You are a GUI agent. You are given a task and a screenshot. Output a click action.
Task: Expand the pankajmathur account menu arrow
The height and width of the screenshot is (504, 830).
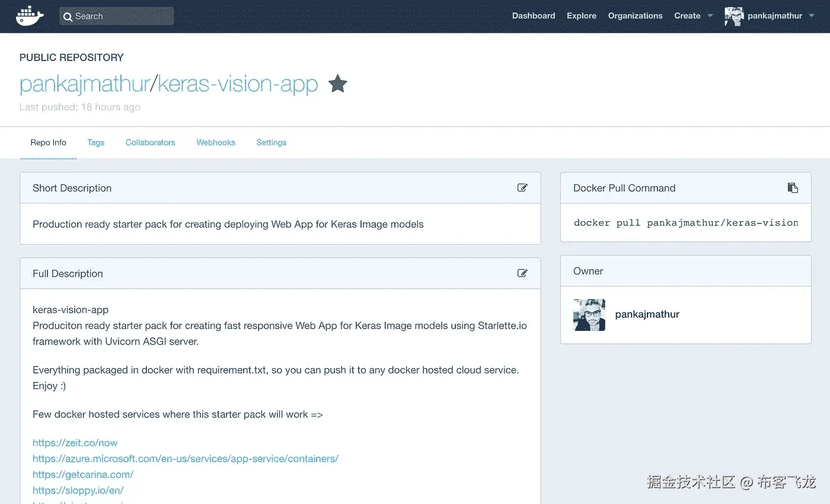coord(812,16)
